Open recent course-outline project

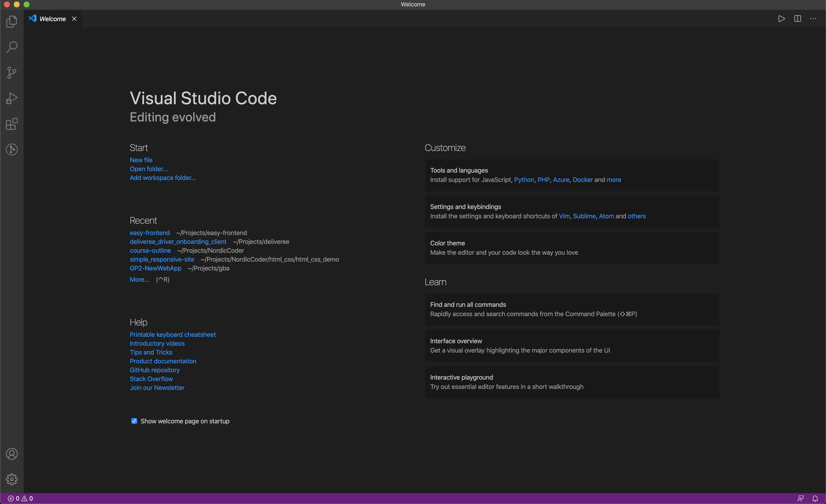150,251
